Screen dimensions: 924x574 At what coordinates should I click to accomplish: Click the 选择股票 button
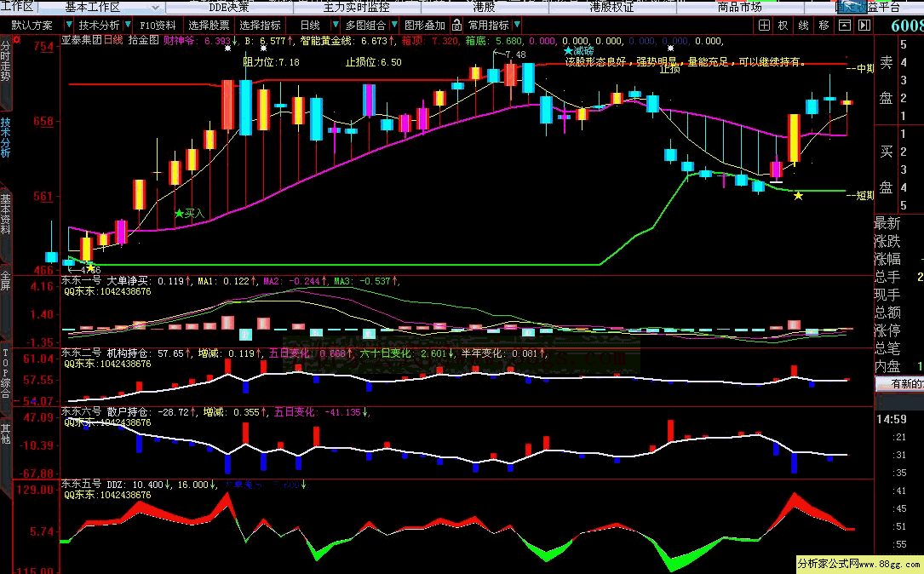tap(209, 26)
